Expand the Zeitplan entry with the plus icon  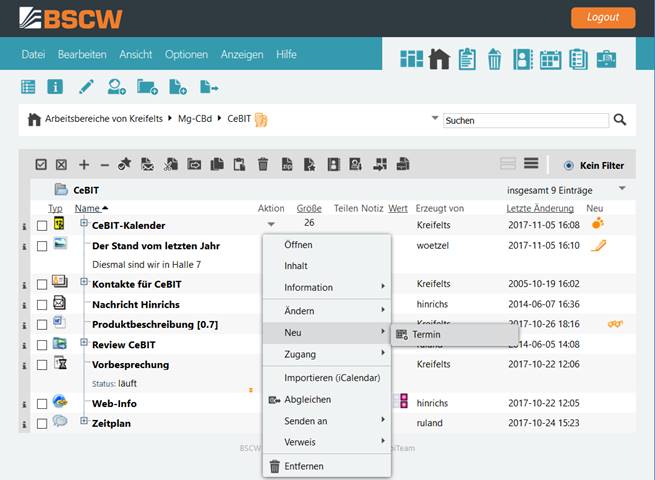tap(84, 421)
